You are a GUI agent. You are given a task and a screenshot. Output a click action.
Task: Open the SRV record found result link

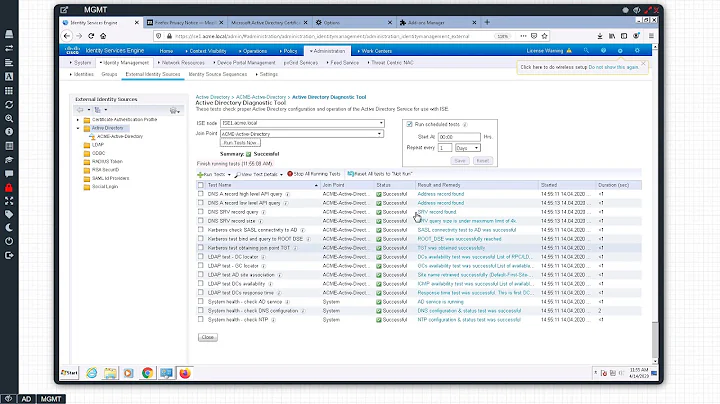(x=437, y=212)
